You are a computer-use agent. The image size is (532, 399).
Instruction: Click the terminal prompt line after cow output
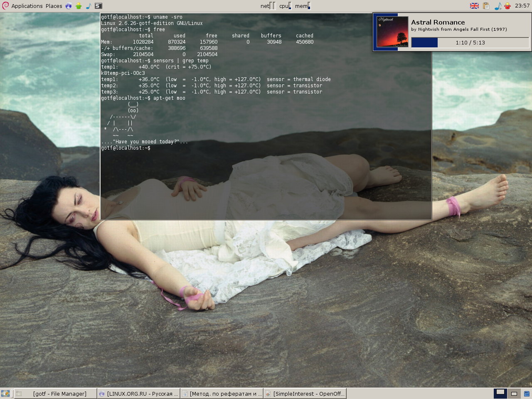tap(126, 148)
